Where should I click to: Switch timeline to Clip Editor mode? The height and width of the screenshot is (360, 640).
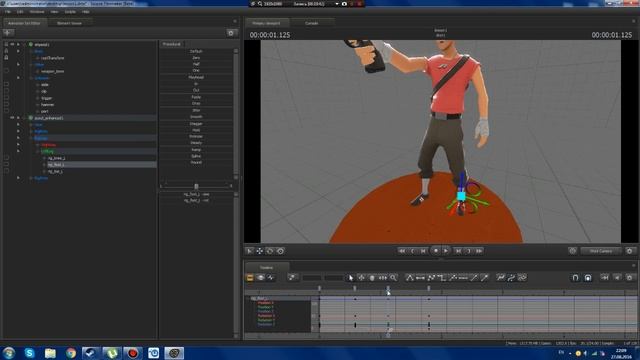point(250,278)
